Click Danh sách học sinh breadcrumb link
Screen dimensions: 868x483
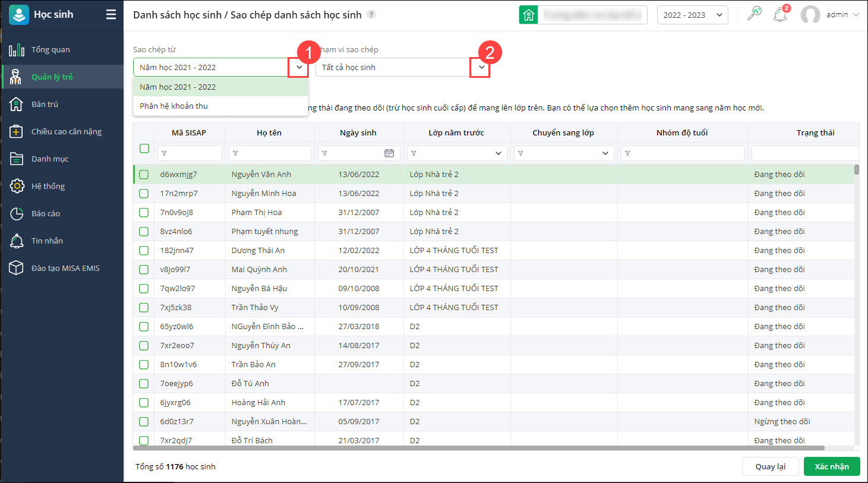(177, 15)
